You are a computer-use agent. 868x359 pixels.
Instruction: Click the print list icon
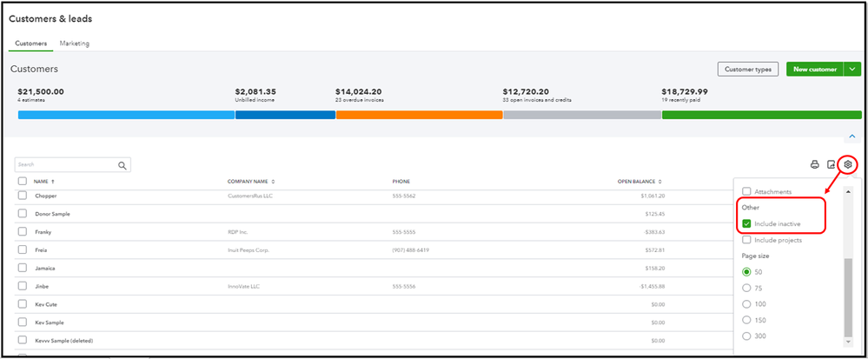(x=814, y=164)
